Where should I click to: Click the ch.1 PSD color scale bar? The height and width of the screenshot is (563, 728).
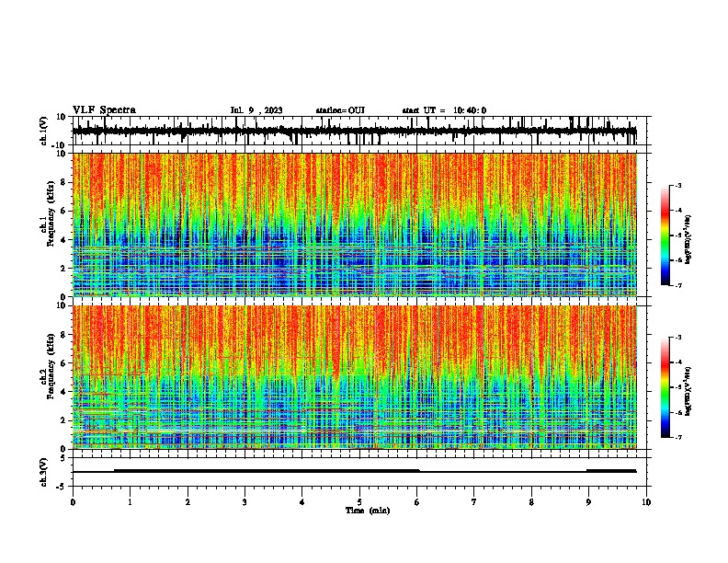tap(665, 236)
